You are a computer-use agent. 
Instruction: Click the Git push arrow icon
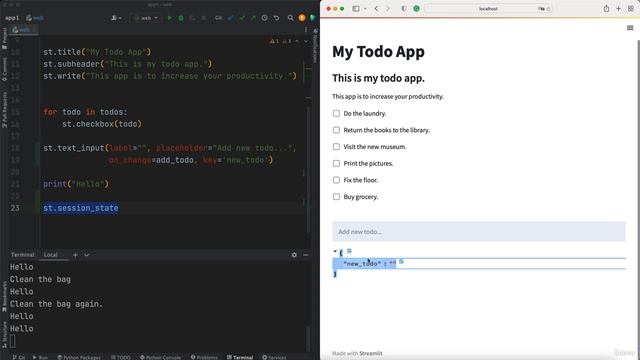[253, 18]
